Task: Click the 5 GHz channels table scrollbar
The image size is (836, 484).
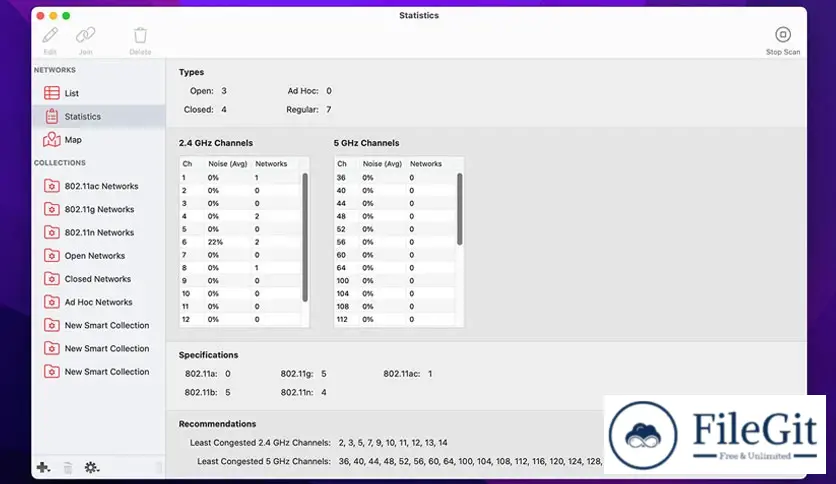Action: [x=460, y=209]
